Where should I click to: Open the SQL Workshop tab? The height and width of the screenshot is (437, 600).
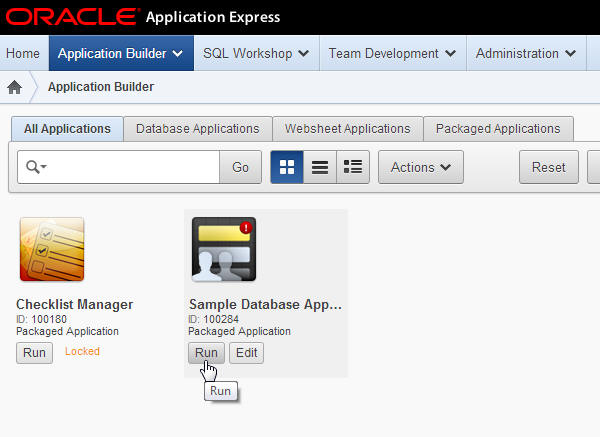coord(256,53)
